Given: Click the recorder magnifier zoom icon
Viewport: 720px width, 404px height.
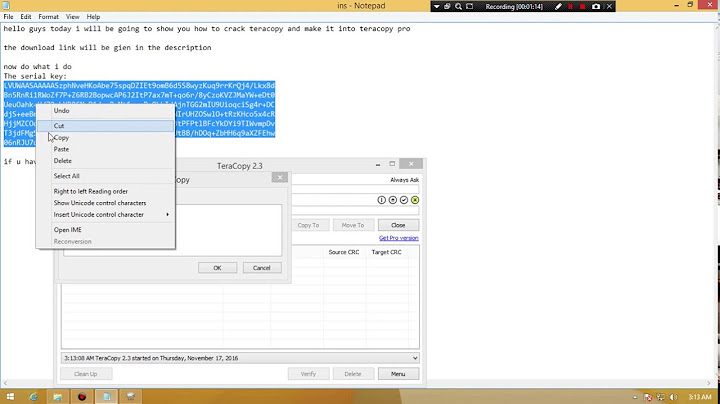Looking at the screenshot, I should tap(458, 6).
